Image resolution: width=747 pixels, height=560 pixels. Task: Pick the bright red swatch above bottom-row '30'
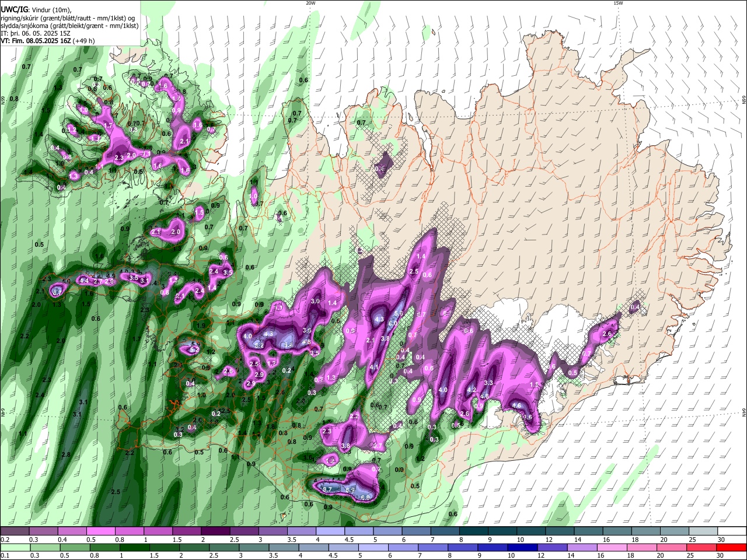732,548
